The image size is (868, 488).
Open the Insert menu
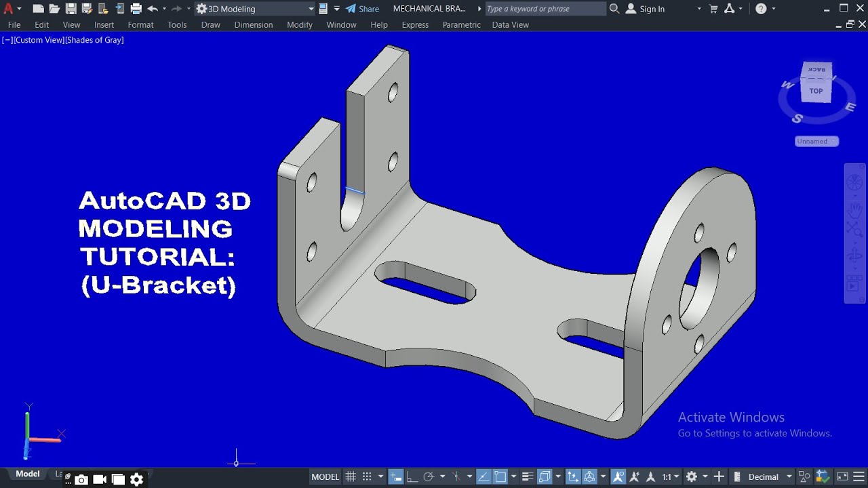(104, 24)
